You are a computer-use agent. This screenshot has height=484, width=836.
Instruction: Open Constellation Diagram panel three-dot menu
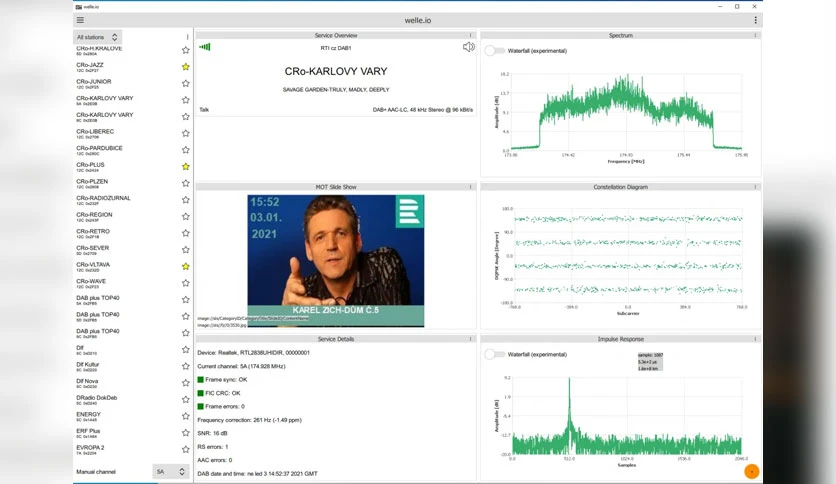(755, 187)
